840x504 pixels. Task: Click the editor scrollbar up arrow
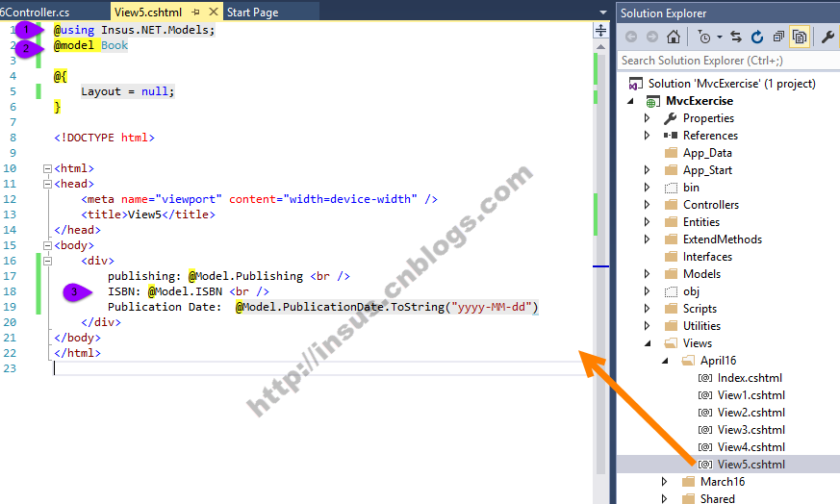click(x=600, y=47)
